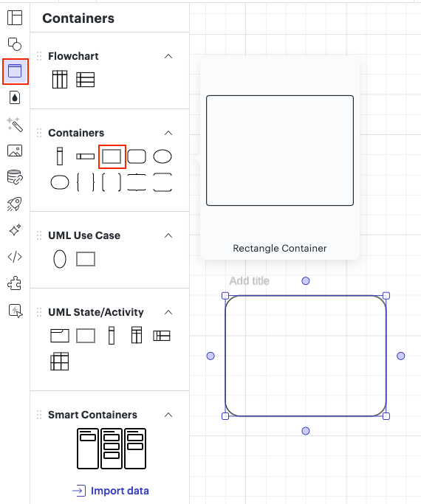Click the Add title text field

pos(249,281)
